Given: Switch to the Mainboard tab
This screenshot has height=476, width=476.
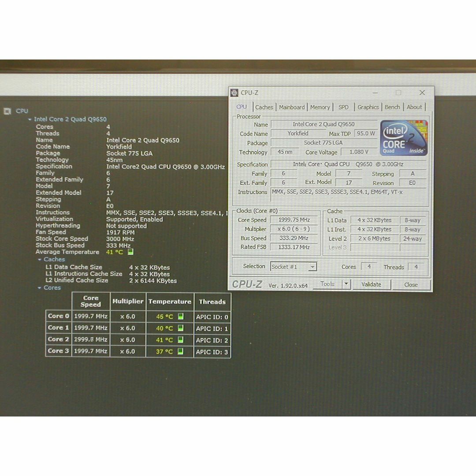Looking at the screenshot, I should click(x=292, y=107).
